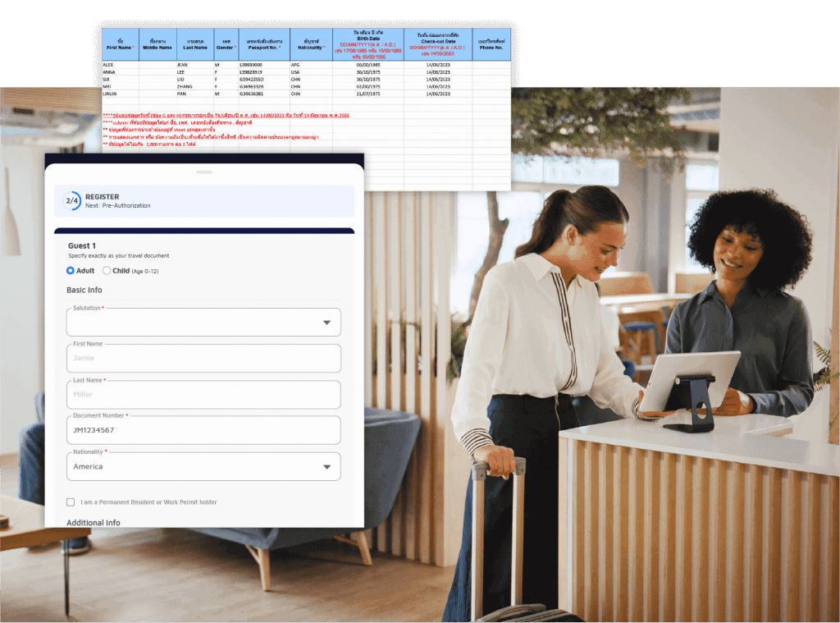
Task: Choose the Child (Age 0-12) option
Action: [107, 271]
